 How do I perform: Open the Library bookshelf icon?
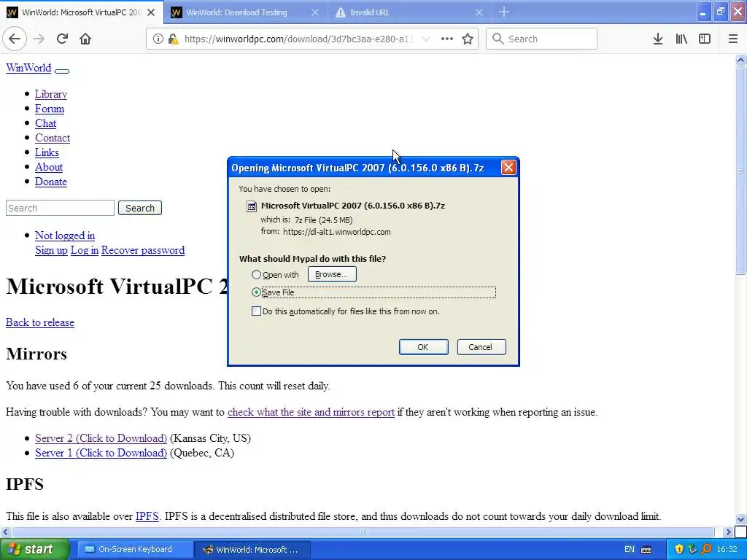(x=681, y=39)
